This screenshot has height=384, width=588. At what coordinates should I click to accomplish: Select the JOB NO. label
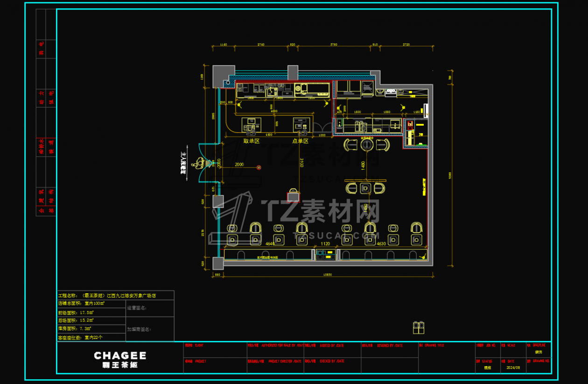pos(490,345)
